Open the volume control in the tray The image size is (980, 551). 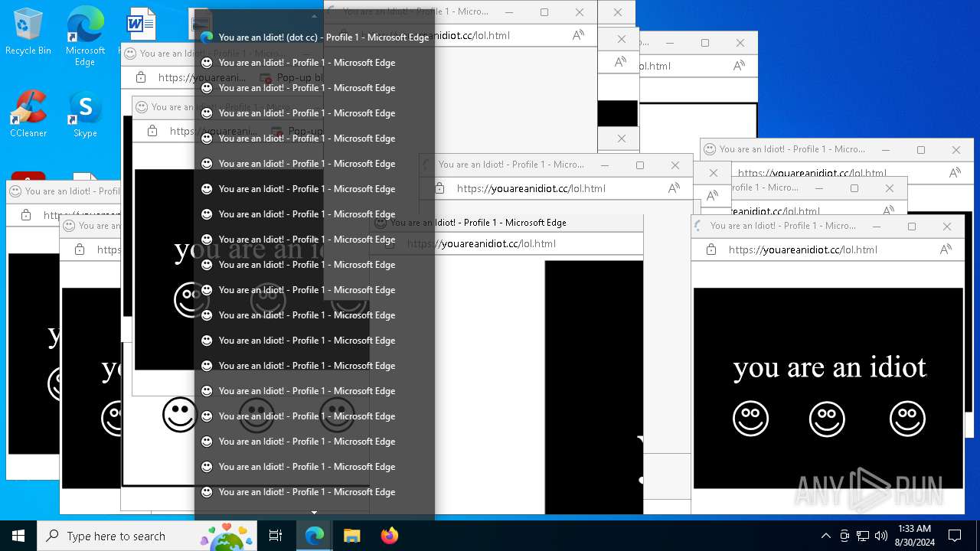pyautogui.click(x=881, y=536)
